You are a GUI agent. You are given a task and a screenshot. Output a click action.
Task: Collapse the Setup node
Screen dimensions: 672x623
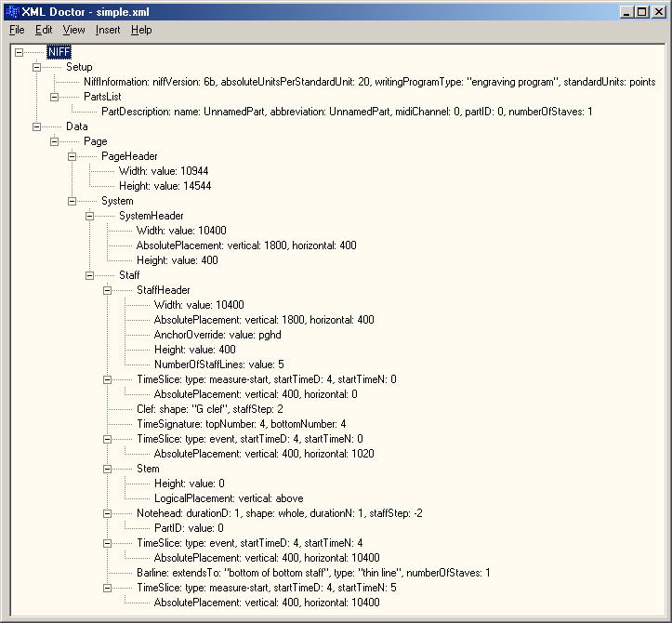click(37, 67)
